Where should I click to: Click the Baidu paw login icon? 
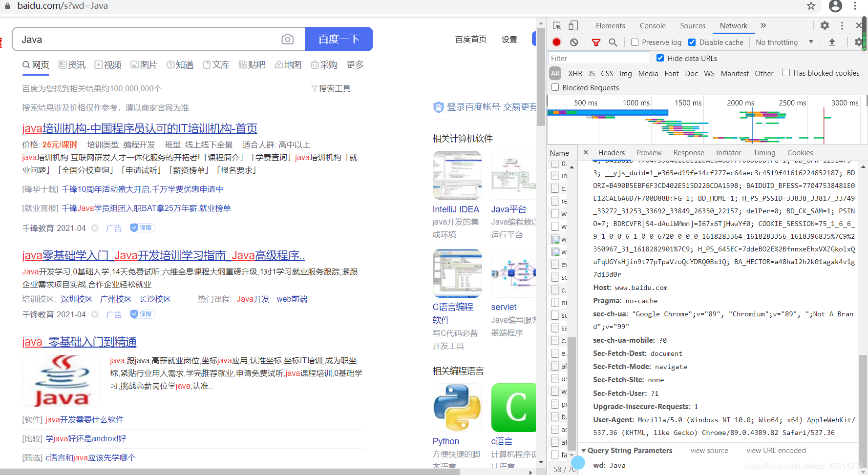click(439, 107)
